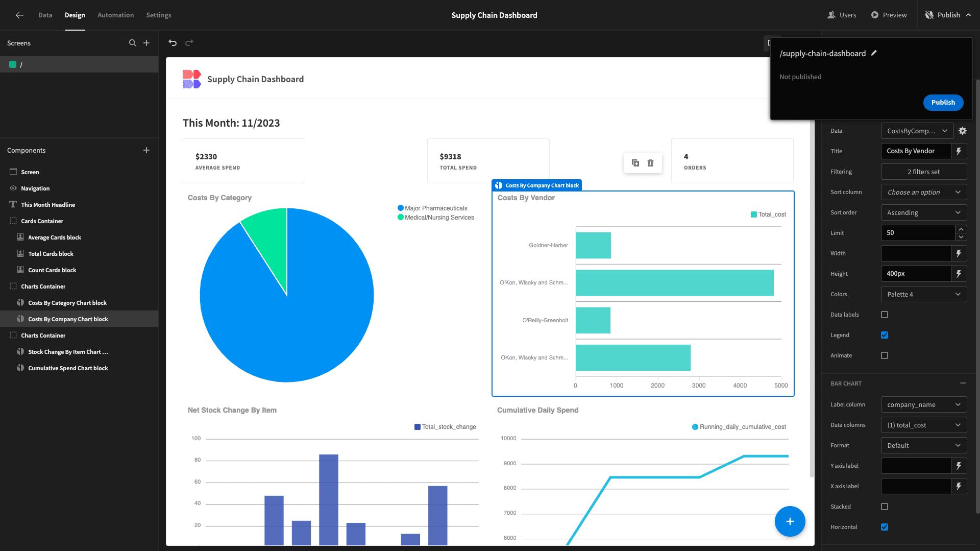The width and height of the screenshot is (980, 551).
Task: Click the canvas vertical scrollbar
Action: (x=812, y=296)
